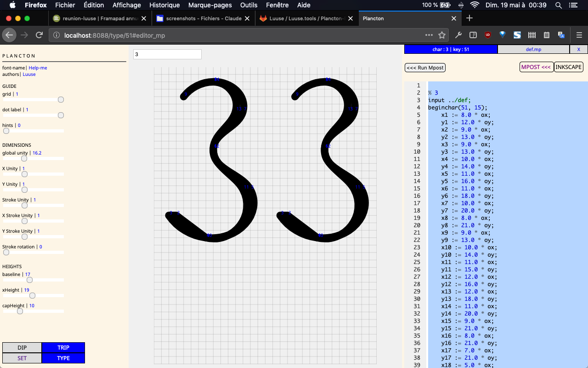Select the TRIP mode button

63,348
